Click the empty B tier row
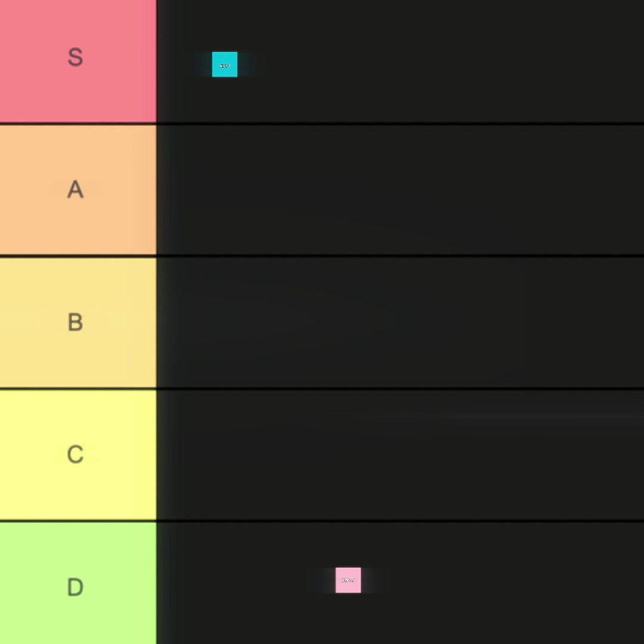 [400, 323]
